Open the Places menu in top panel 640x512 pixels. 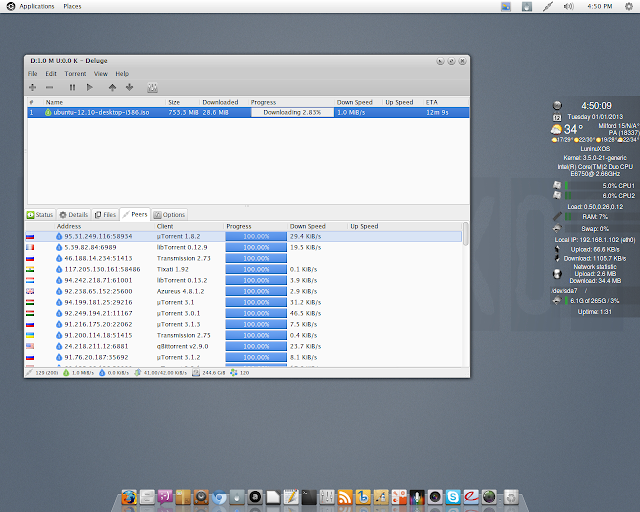coord(72,6)
